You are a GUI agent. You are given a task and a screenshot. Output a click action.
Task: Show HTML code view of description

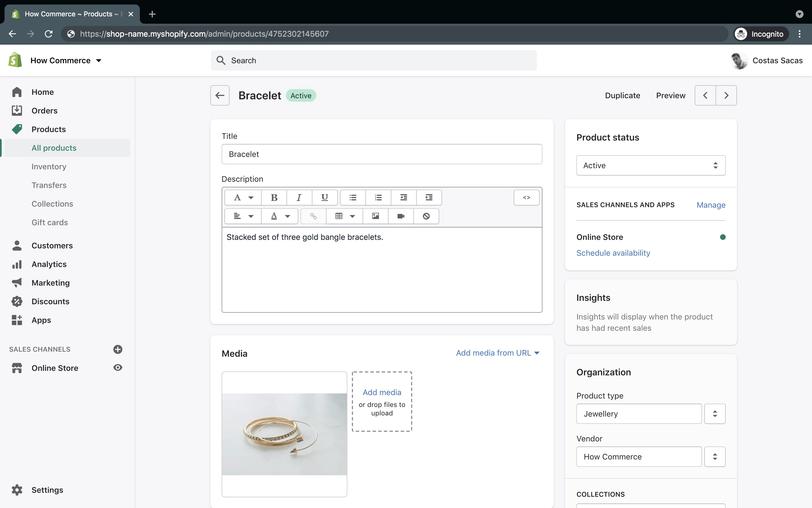(526, 197)
